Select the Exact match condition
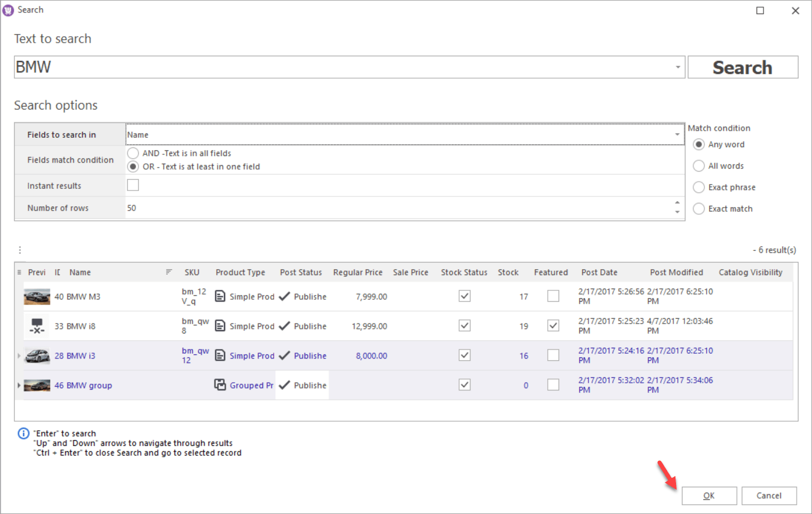Screen dimensions: 812x514 (x=699, y=209)
